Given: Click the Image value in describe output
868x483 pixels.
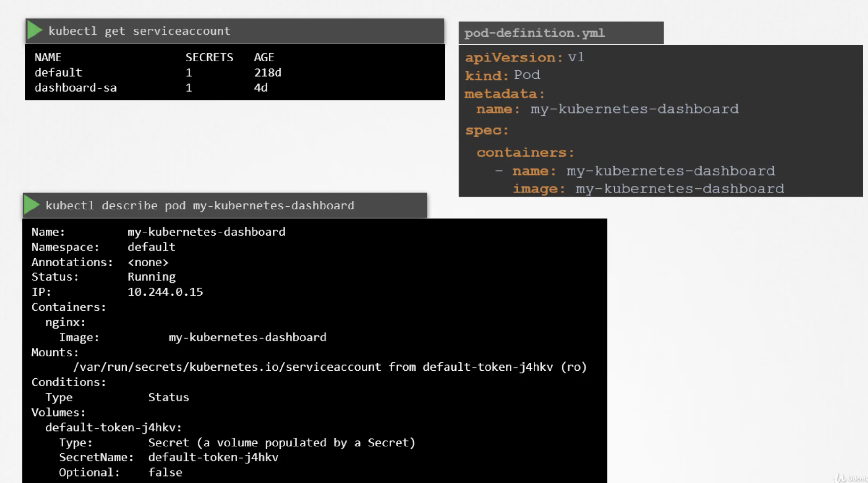Looking at the screenshot, I should [248, 337].
